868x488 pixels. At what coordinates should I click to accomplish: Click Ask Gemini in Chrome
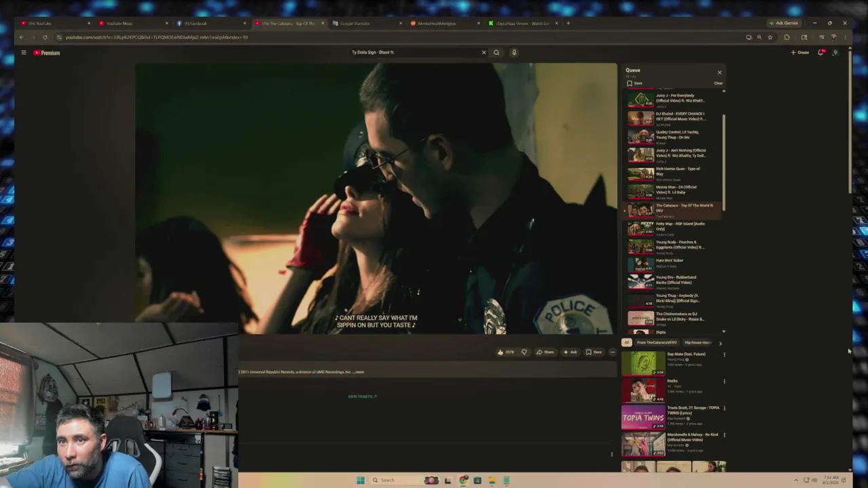click(783, 23)
